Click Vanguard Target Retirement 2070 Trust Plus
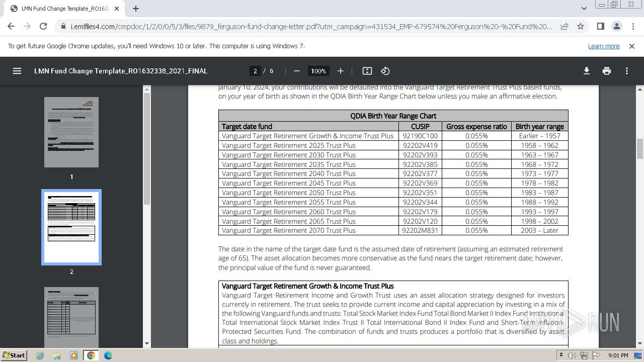This screenshot has height=362, width=644. [x=289, y=230]
